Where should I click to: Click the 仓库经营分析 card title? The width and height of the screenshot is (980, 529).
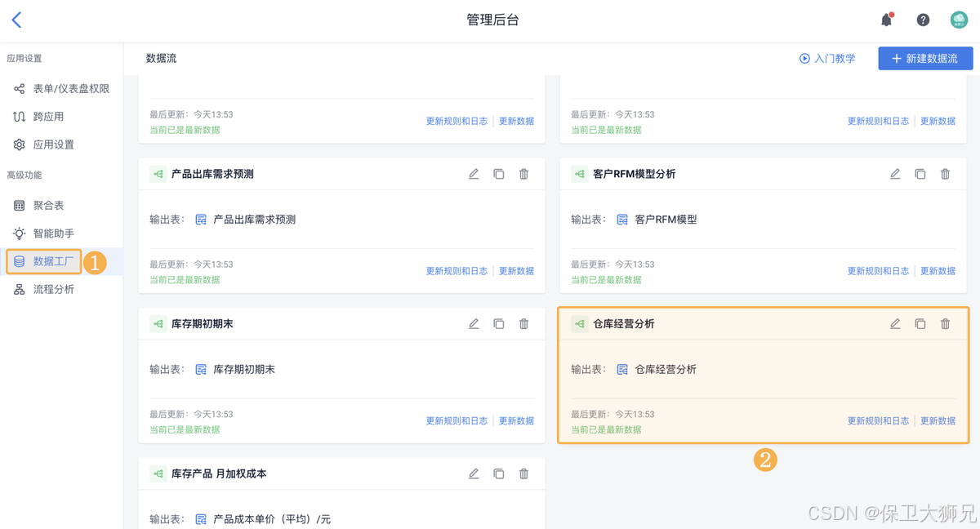coord(624,324)
